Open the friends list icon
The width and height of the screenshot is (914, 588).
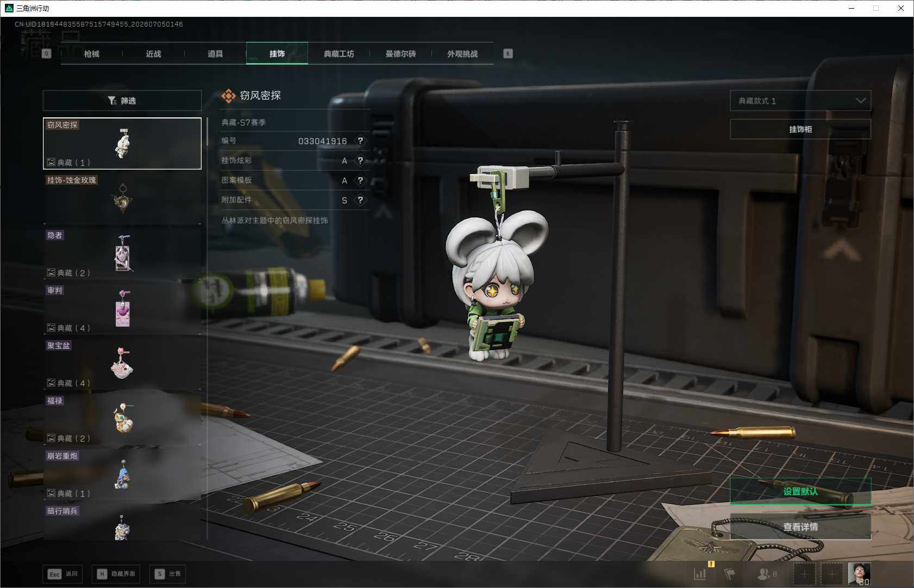(x=767, y=574)
